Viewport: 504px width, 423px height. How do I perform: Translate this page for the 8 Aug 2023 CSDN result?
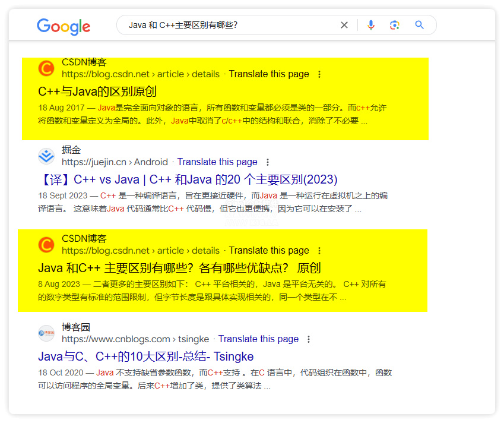[269, 250]
